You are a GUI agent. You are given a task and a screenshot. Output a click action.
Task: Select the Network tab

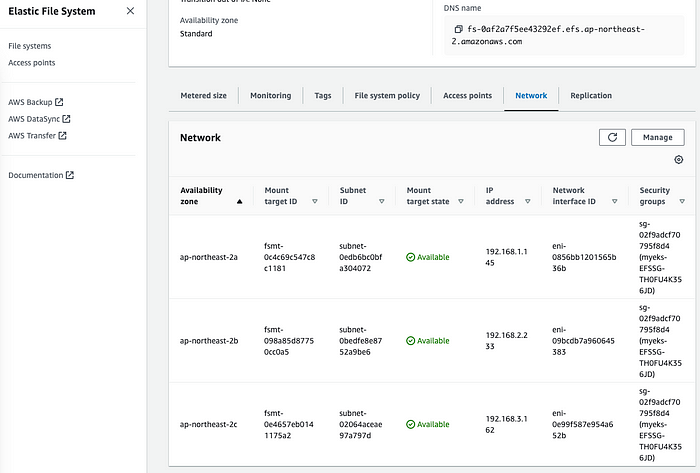point(531,95)
